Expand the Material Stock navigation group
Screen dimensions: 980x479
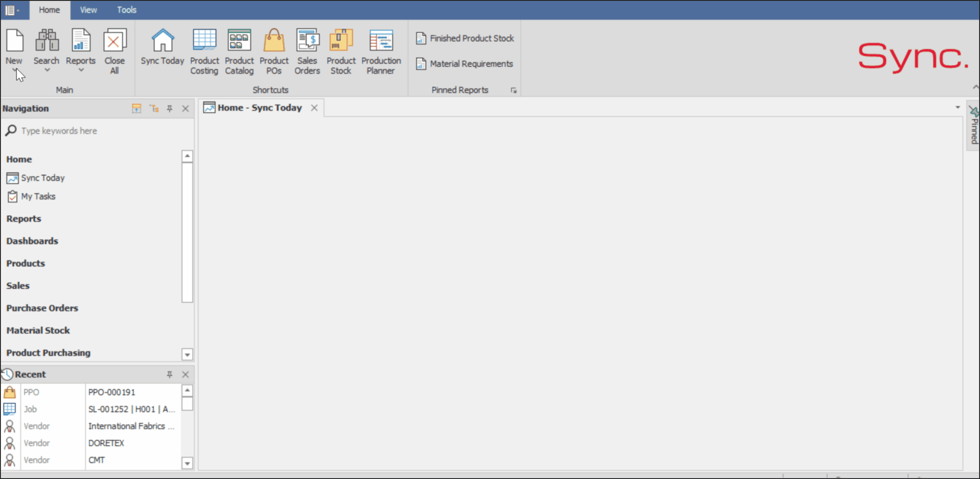(x=38, y=330)
